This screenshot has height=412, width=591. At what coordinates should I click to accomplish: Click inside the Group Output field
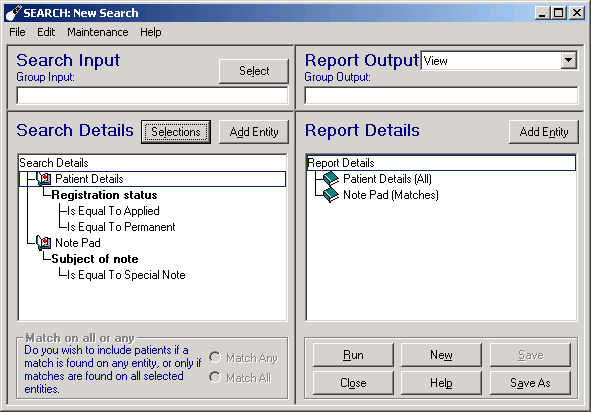pyautogui.click(x=441, y=96)
